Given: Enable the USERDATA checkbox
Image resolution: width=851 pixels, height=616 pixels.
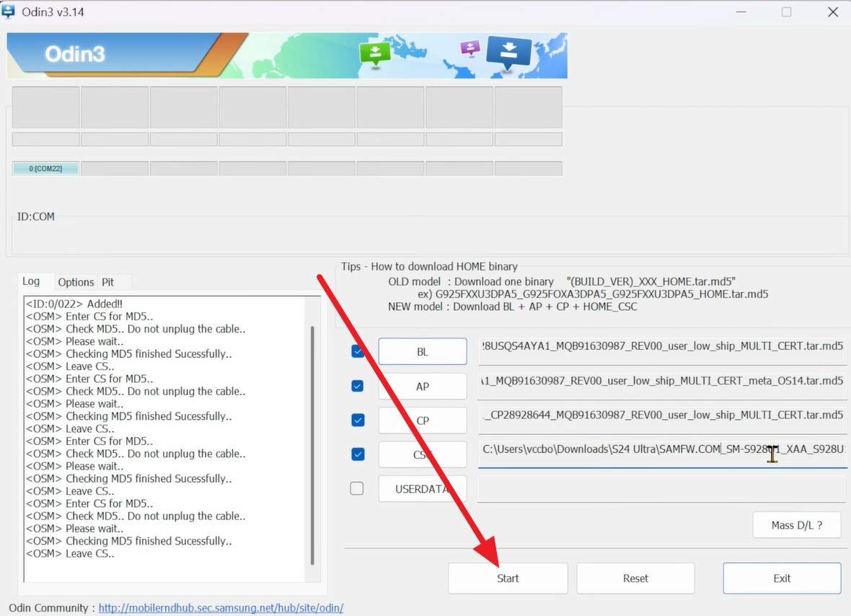Looking at the screenshot, I should click(357, 488).
